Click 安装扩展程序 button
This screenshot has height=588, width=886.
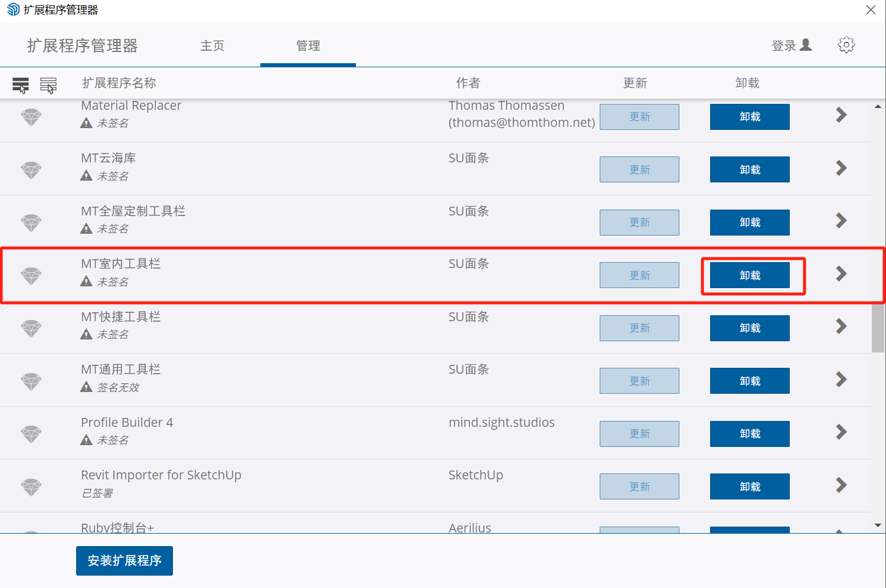(125, 560)
